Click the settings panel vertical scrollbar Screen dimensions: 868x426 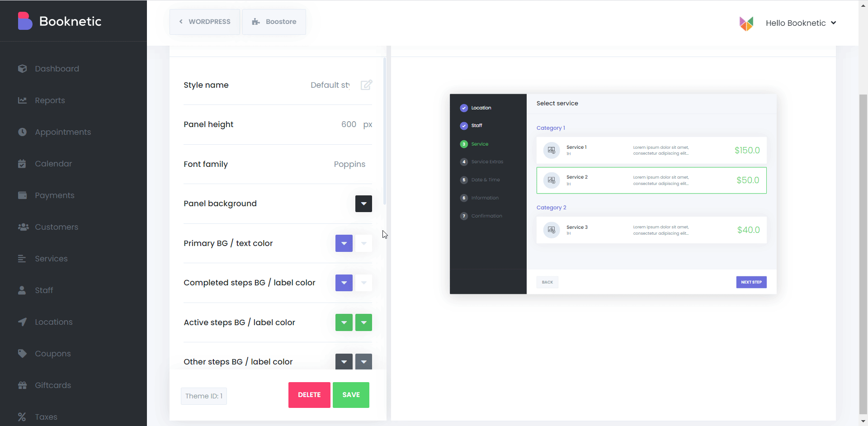click(385, 131)
